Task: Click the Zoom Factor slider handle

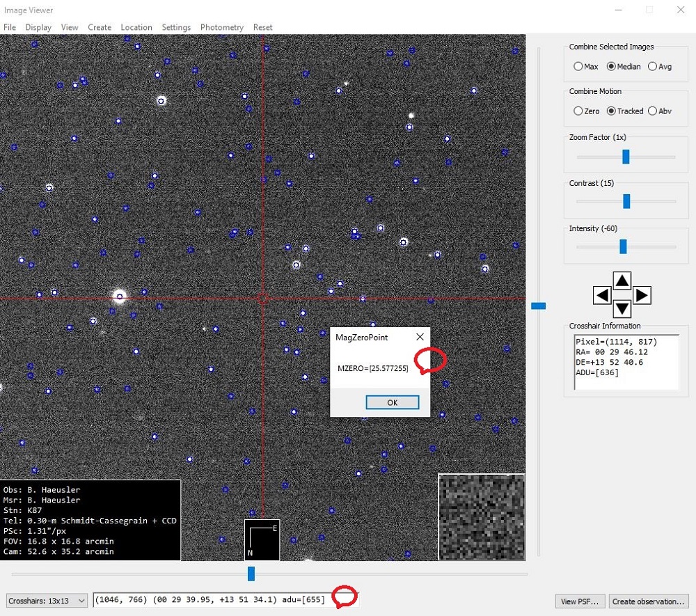Action: [626, 155]
